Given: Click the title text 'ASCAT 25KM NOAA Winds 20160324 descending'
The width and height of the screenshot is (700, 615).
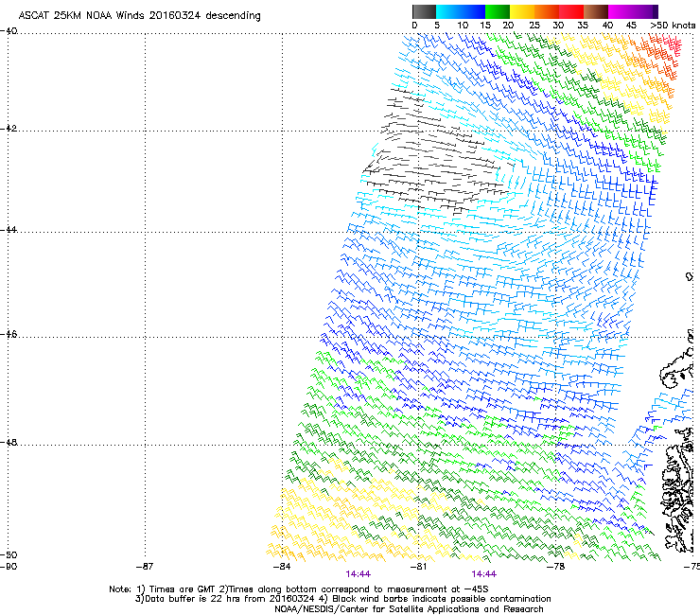Looking at the screenshot, I should (x=139, y=16).
